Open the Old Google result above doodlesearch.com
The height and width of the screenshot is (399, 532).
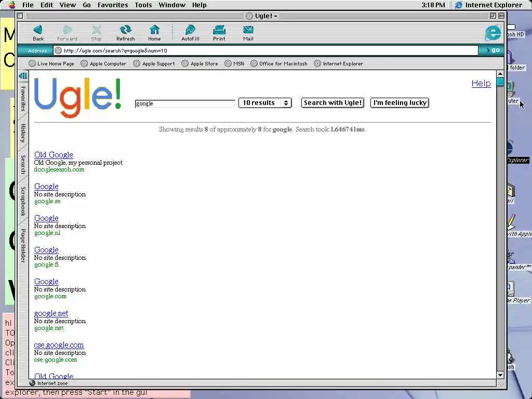54,155
